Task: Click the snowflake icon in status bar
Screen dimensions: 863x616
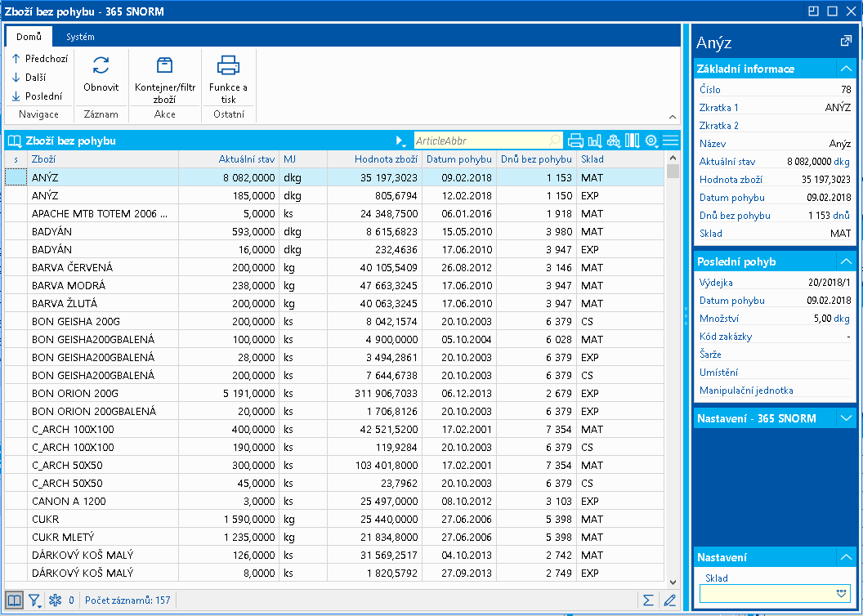Action: click(56, 600)
